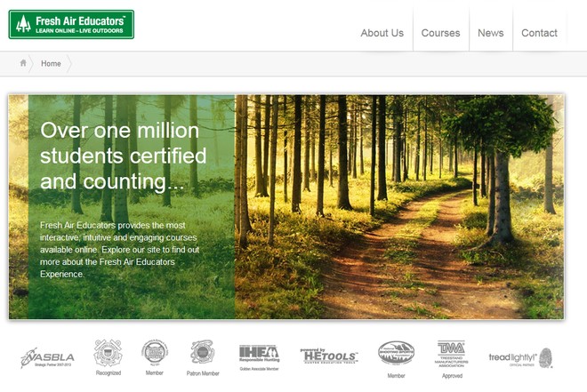Click the Coast Guard Recognized emblem
Screen dimensions: 587x392
point(108,353)
